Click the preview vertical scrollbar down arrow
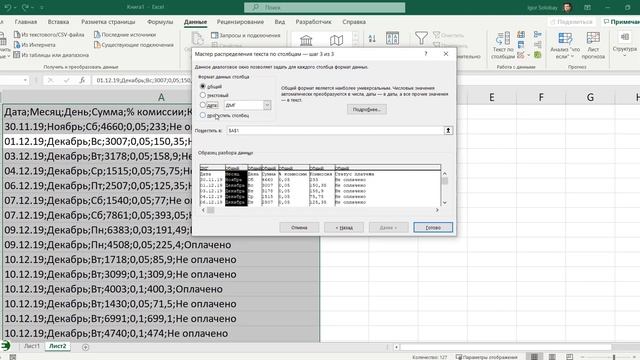 [445, 202]
